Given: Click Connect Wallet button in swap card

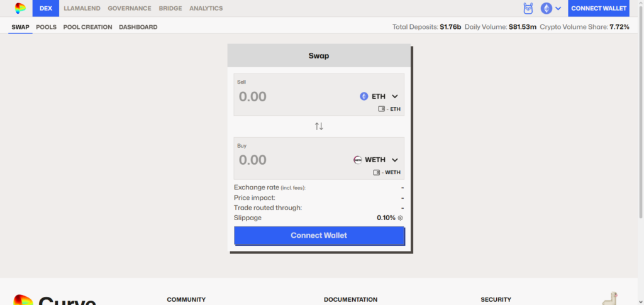Looking at the screenshot, I should (x=319, y=236).
